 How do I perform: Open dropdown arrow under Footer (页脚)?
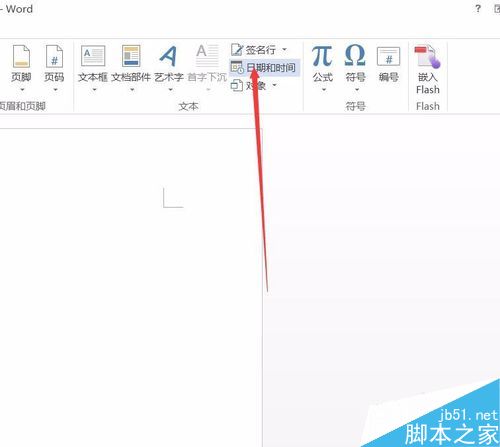[x=22, y=90]
